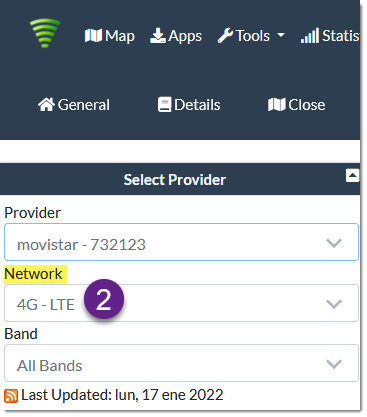Click the signal bars Statistics icon

pos(310,36)
